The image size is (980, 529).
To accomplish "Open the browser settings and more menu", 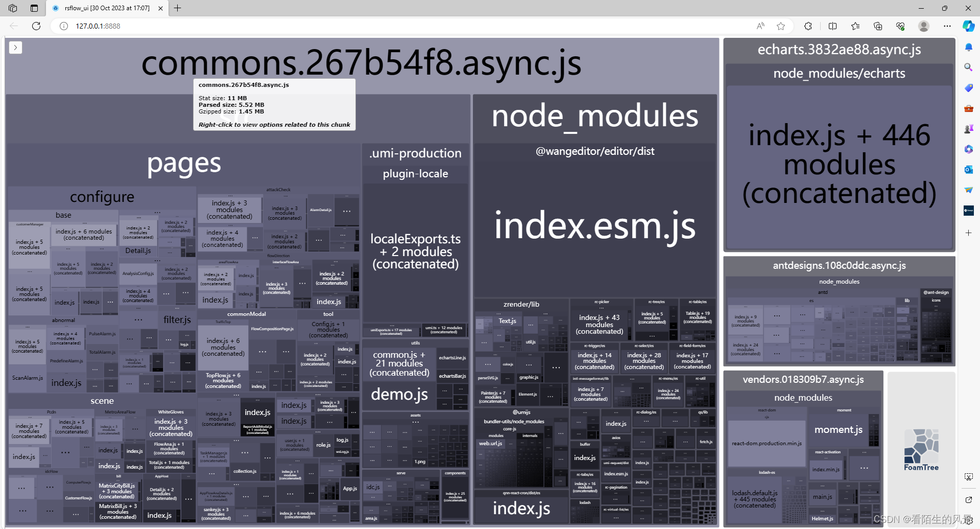I will (947, 26).
